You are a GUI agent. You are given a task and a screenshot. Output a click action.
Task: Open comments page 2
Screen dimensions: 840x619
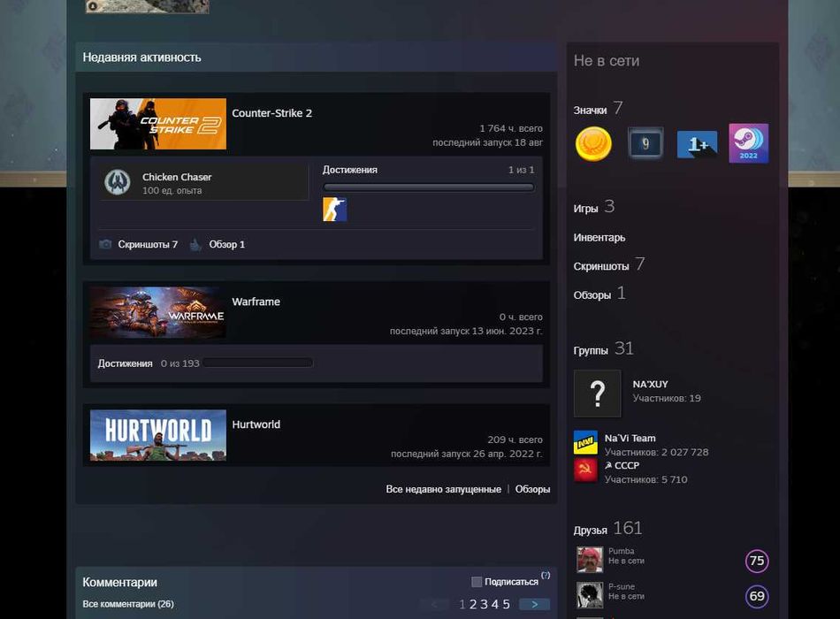(x=473, y=605)
